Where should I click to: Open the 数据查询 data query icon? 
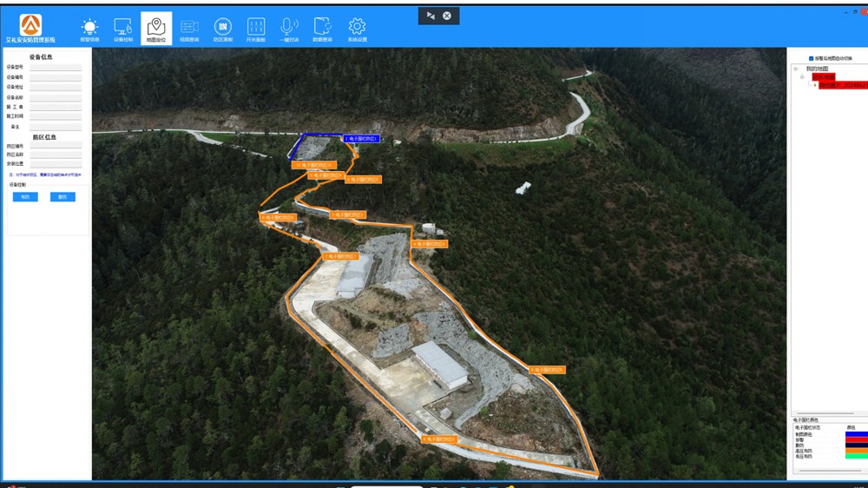click(x=323, y=30)
